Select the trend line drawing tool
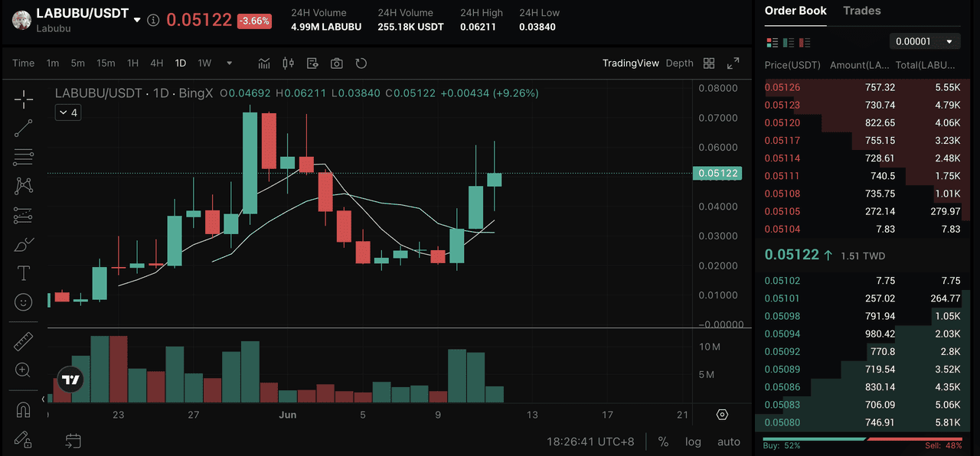 click(24, 129)
